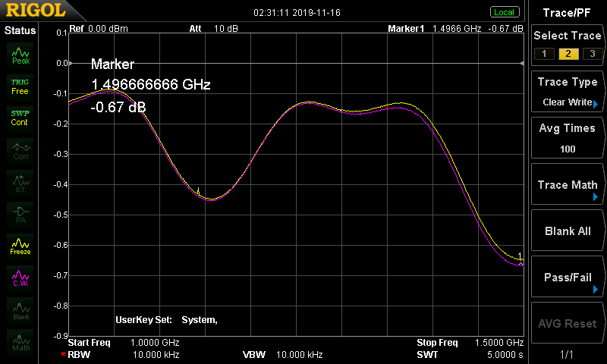
Task: Click the yellow Freeze trace icon
Action: coord(20,246)
